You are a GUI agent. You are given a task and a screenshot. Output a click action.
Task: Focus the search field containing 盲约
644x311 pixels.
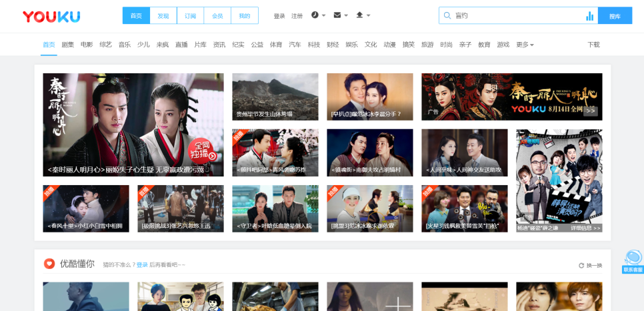point(517,15)
